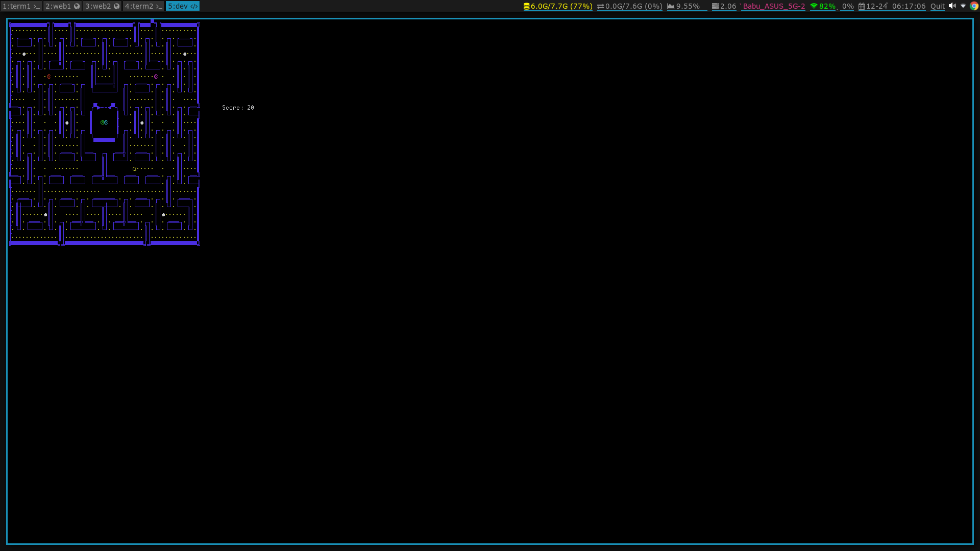Click the yellow memory usage icon
The image size is (980, 551).
coord(526,6)
